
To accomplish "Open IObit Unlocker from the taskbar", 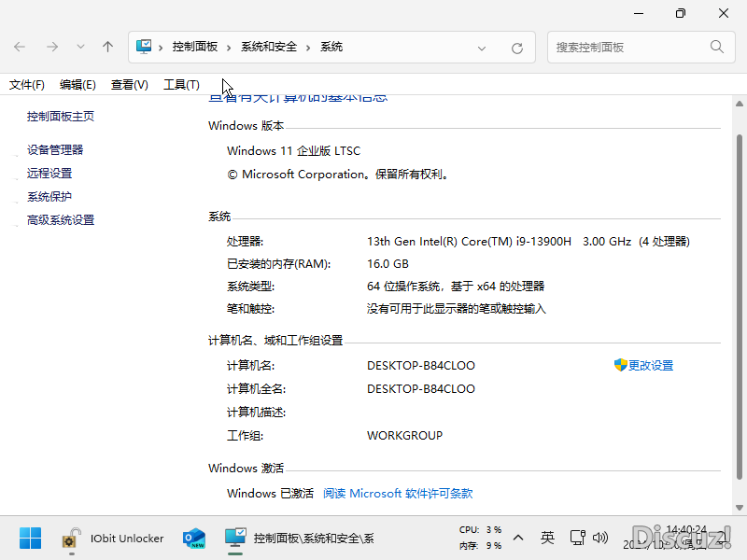I will click(113, 539).
